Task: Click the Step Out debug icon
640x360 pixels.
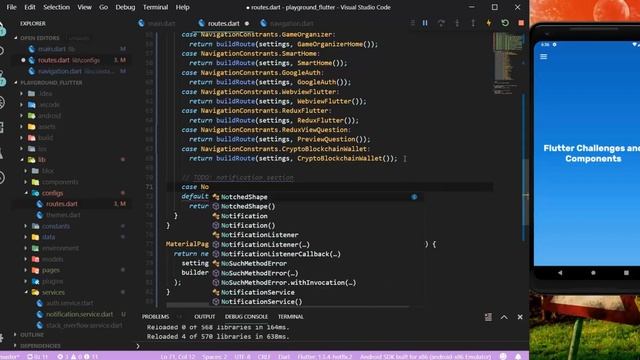Action: click(x=473, y=23)
